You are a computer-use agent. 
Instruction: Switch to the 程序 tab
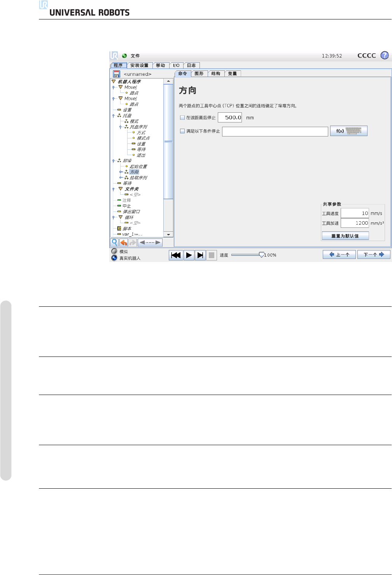pos(118,65)
